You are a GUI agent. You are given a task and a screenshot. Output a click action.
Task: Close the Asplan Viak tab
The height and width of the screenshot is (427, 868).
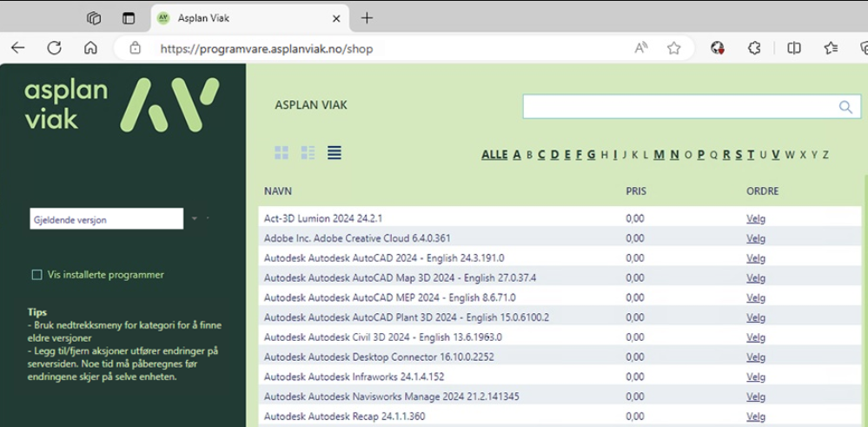click(336, 18)
